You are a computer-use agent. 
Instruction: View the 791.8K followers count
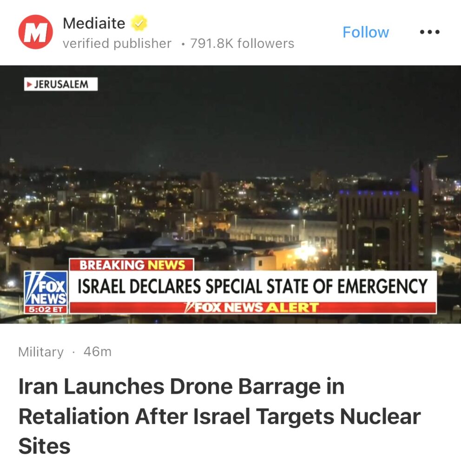(242, 43)
